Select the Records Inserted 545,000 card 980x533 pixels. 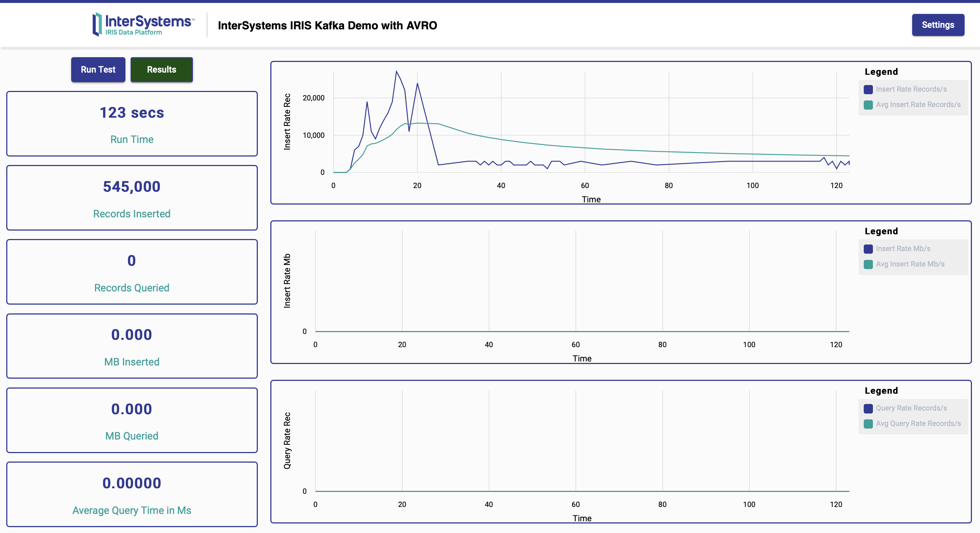coord(132,198)
